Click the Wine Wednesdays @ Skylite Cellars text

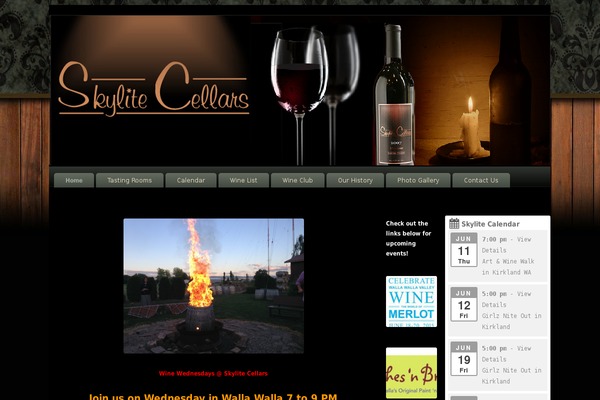(x=213, y=373)
